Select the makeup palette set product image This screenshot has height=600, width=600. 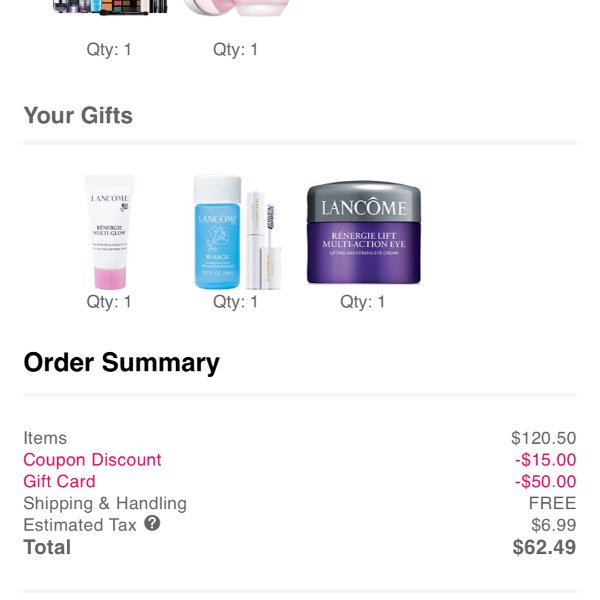[x=110, y=7]
